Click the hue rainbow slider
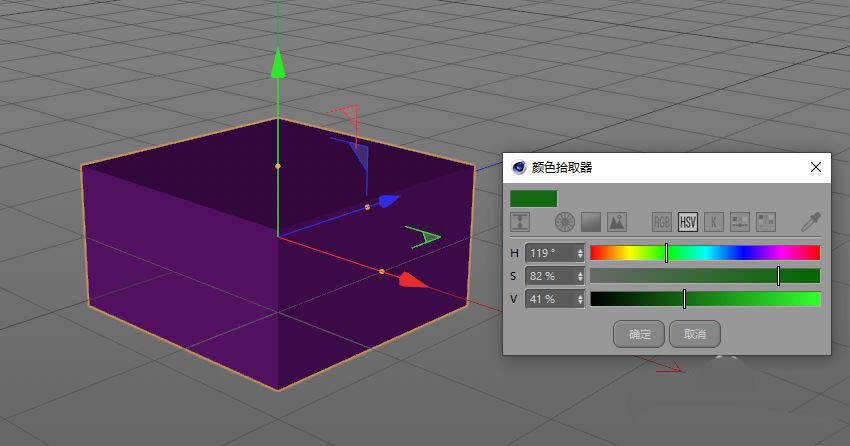The width and height of the screenshot is (850, 446). point(705,253)
